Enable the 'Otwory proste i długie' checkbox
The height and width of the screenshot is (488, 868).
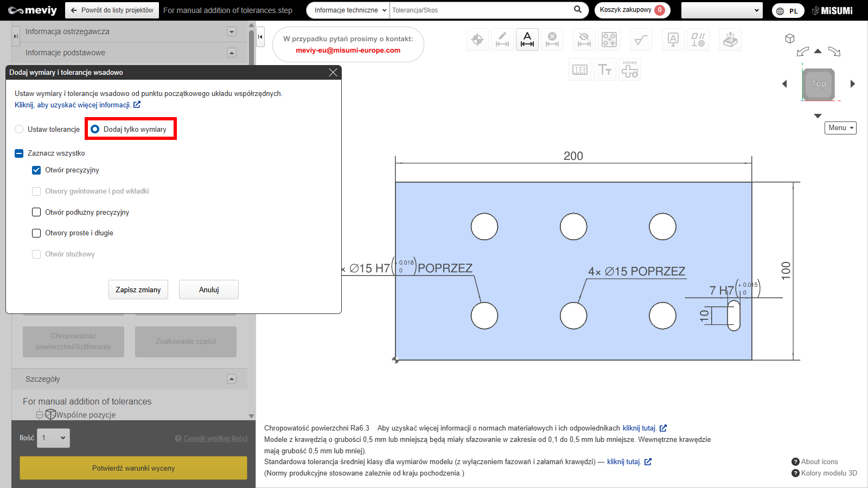tap(36, 233)
